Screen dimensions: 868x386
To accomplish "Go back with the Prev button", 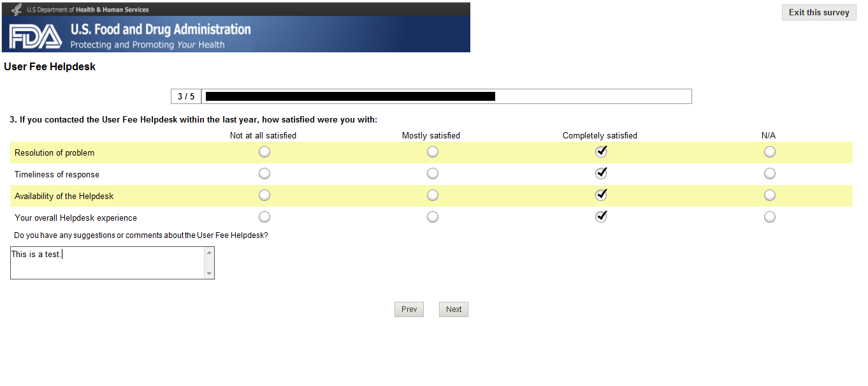I will click(409, 309).
